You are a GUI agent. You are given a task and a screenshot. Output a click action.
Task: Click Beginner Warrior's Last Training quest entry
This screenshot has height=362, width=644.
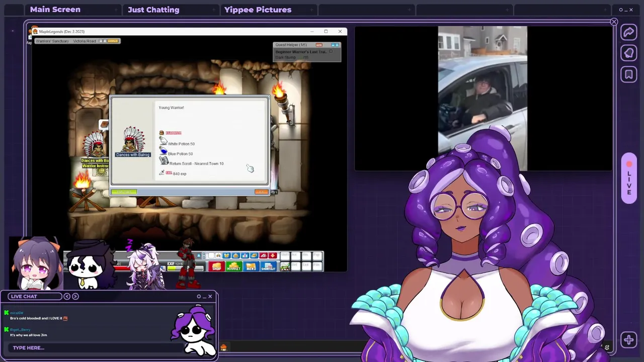click(x=301, y=52)
